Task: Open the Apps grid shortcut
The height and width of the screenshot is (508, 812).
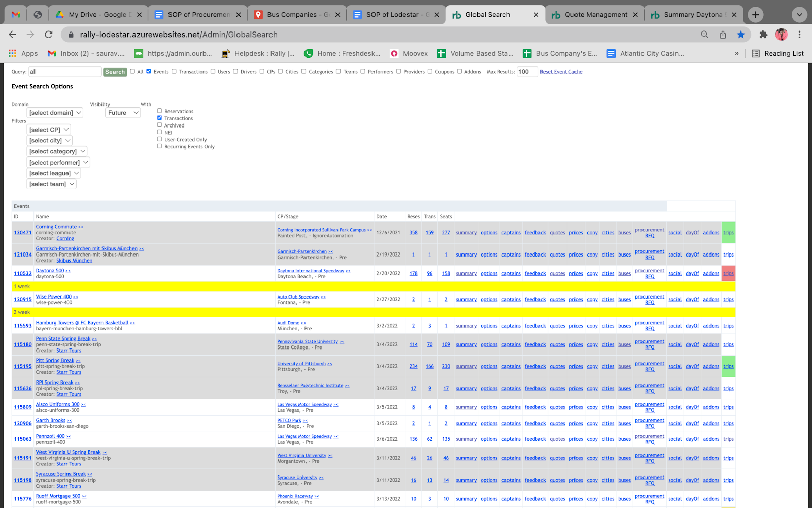Action: [23, 53]
